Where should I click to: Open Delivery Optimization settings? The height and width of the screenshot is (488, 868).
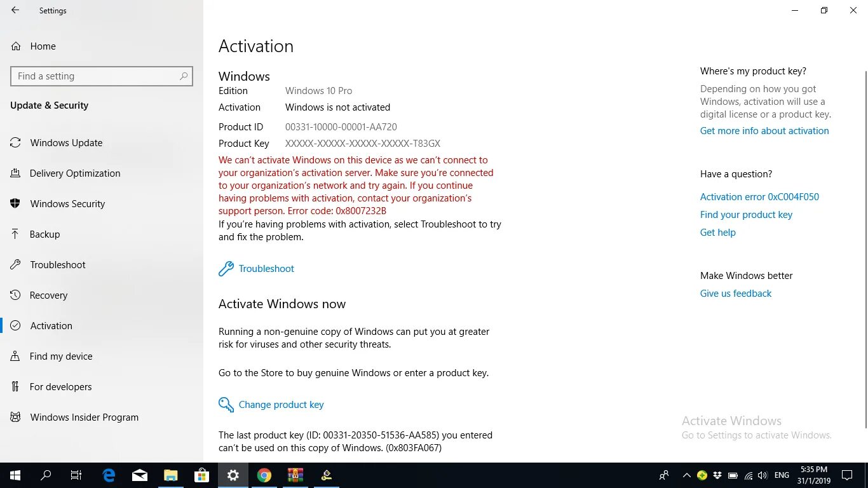tap(102, 173)
